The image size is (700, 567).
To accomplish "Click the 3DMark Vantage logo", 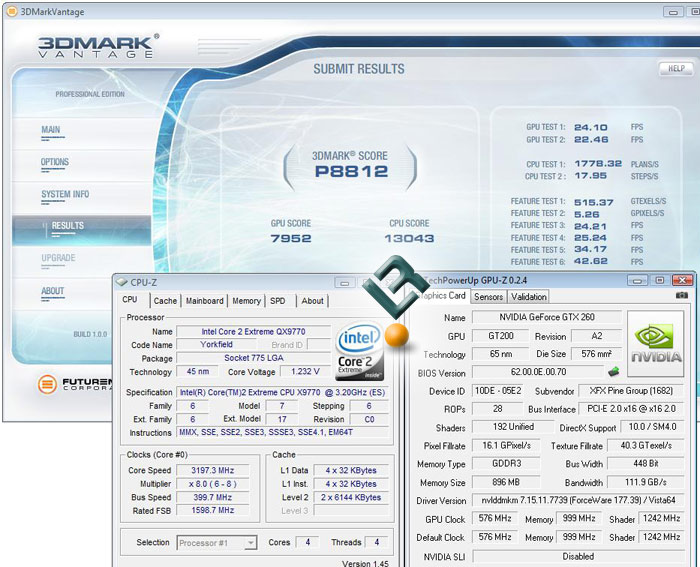I will 98,46.
